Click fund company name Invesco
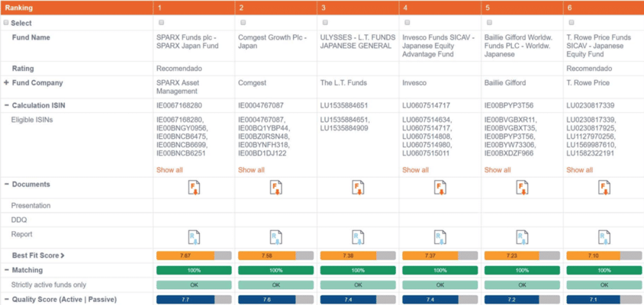This screenshot has width=644, height=305. pos(414,83)
